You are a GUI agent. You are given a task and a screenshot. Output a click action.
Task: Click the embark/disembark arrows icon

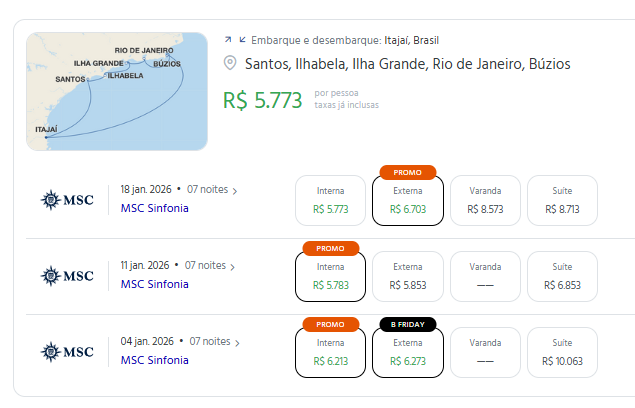click(x=234, y=40)
